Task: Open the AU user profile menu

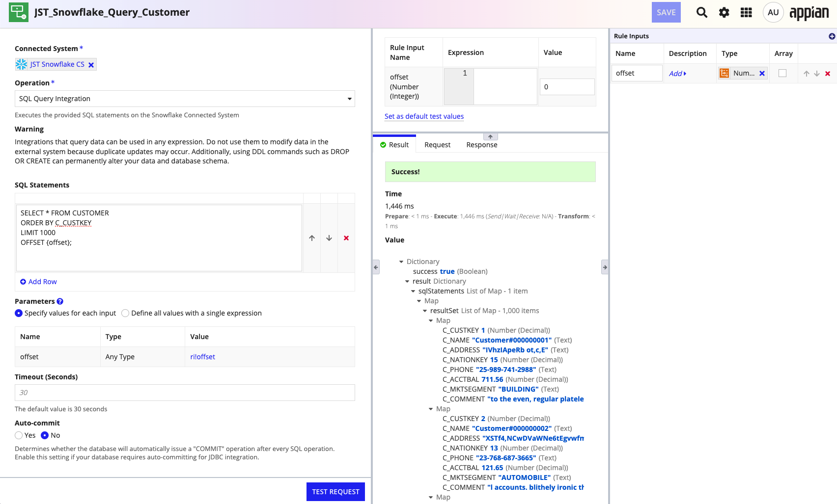Action: coord(773,12)
